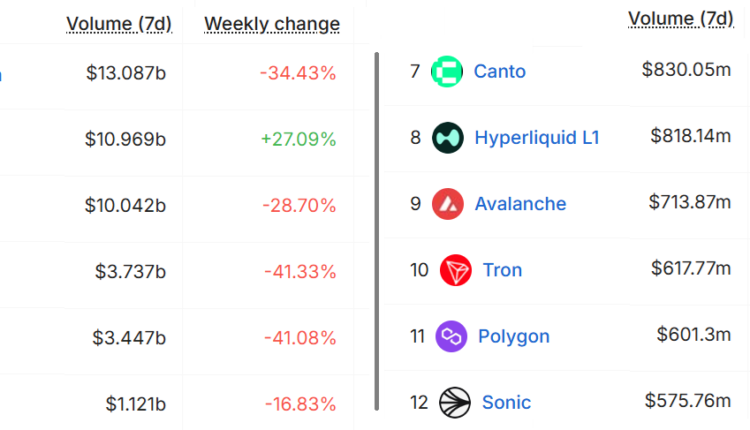Sort by Weekly change column header
The width and height of the screenshot is (750, 430).
click(x=272, y=24)
